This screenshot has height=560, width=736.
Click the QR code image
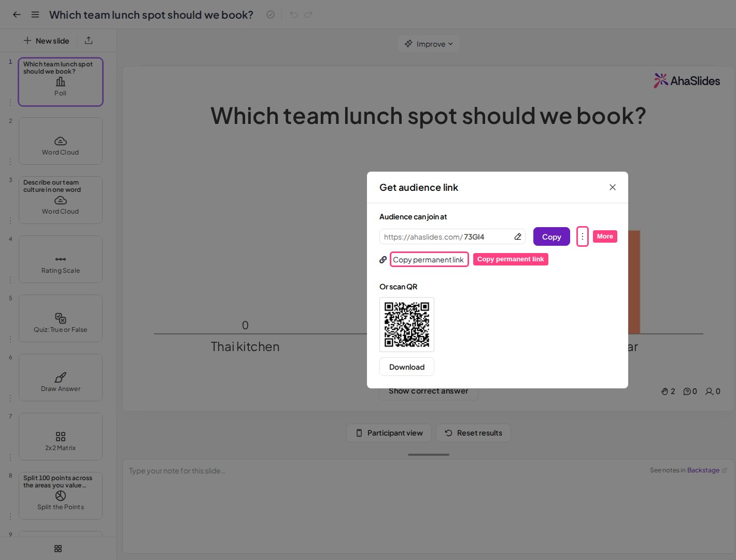click(407, 325)
